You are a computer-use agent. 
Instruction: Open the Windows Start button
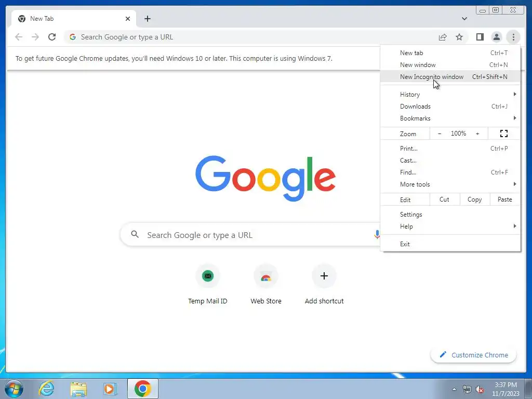(x=14, y=389)
